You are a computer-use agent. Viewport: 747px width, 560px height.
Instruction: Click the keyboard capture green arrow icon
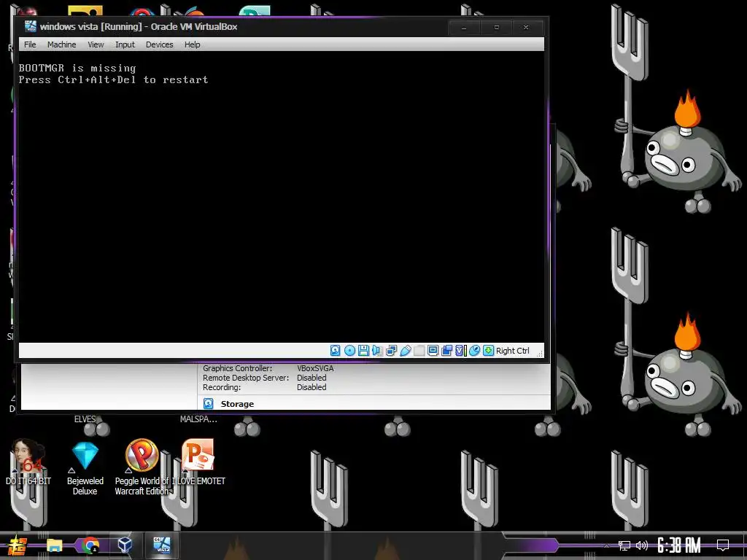click(488, 351)
